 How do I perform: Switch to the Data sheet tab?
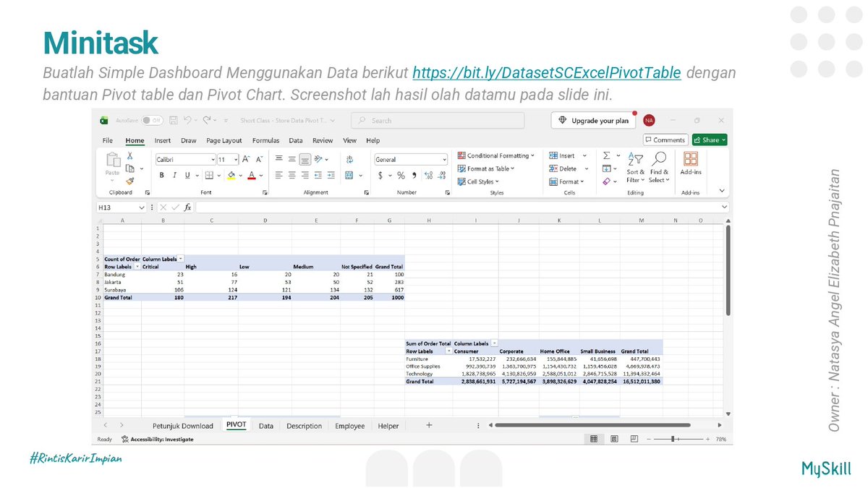tap(266, 426)
